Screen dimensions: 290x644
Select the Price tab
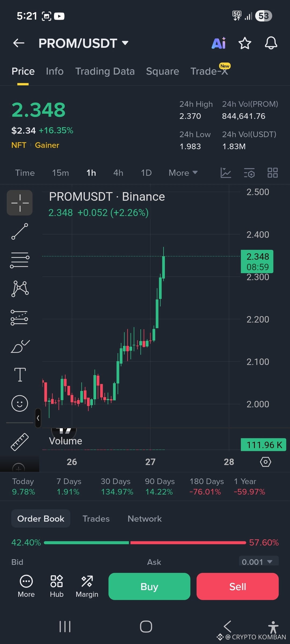(23, 71)
